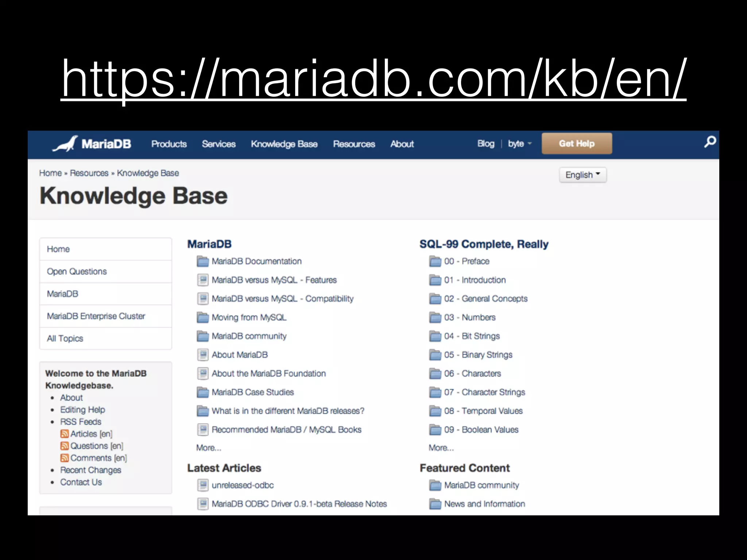Image resolution: width=747 pixels, height=560 pixels.
Task: Open the byte user account dropdown
Action: coord(520,144)
